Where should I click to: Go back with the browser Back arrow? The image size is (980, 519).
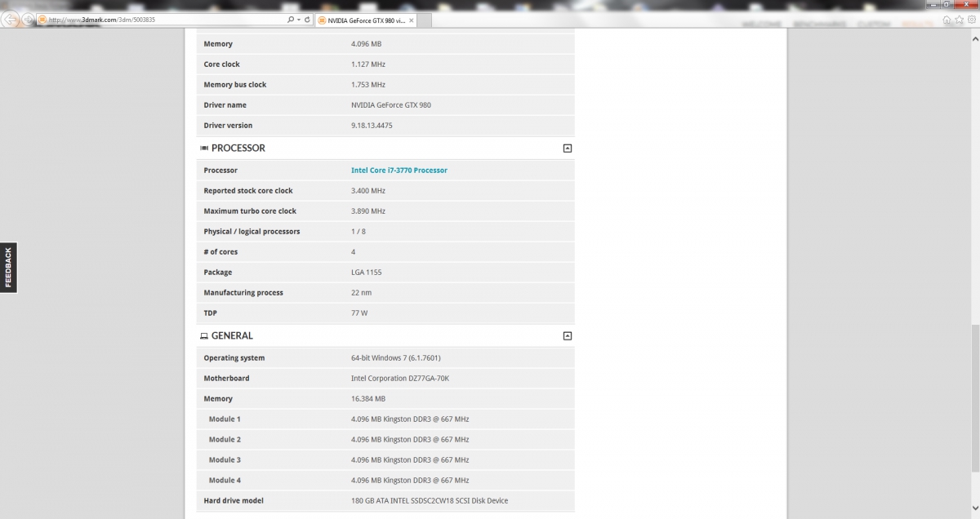(11, 18)
